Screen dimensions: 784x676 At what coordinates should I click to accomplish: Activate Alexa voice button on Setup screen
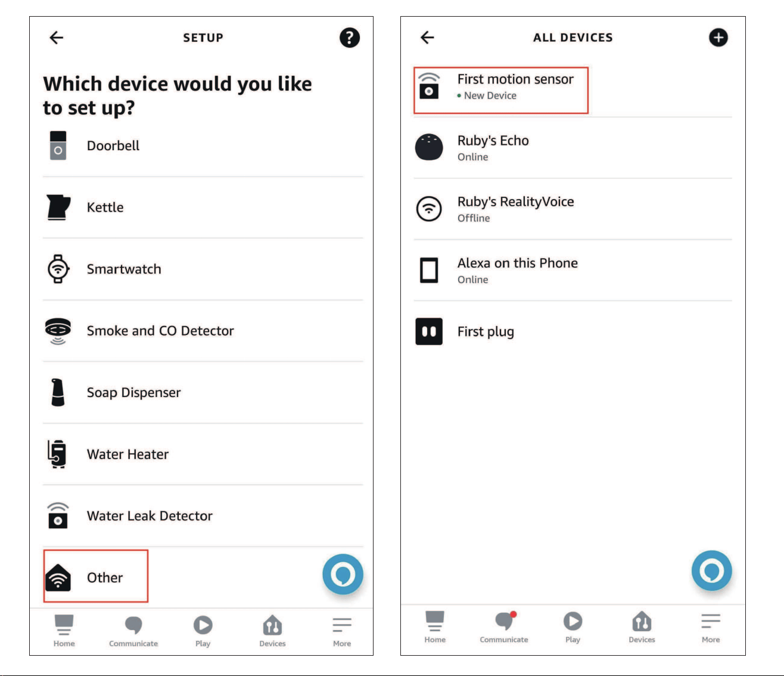(x=343, y=574)
